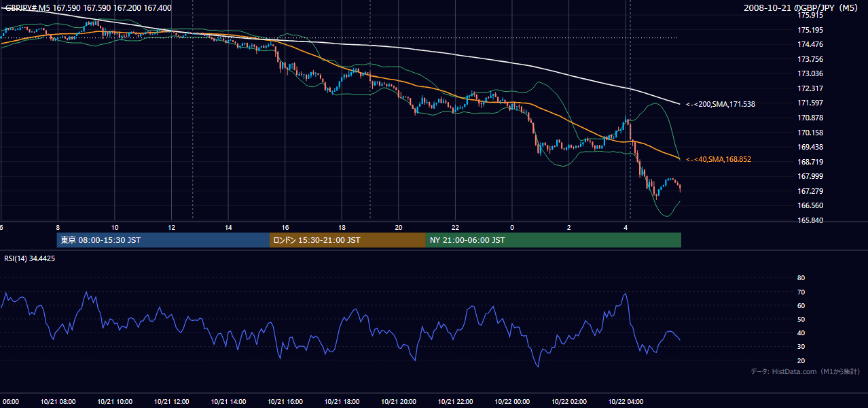Click RSI scale value 40
Image resolution: width=868 pixels, height=408 pixels.
click(x=801, y=333)
